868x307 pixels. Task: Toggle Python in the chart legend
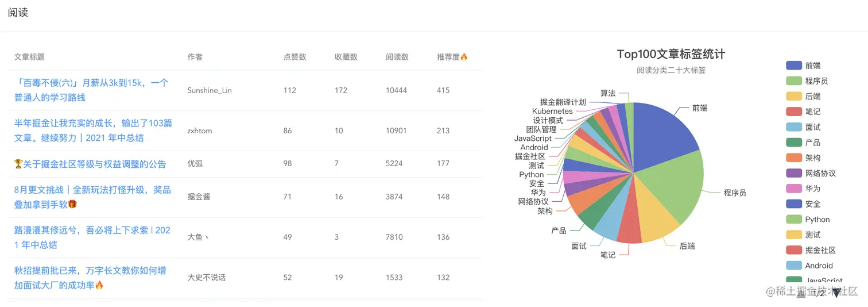click(808, 220)
